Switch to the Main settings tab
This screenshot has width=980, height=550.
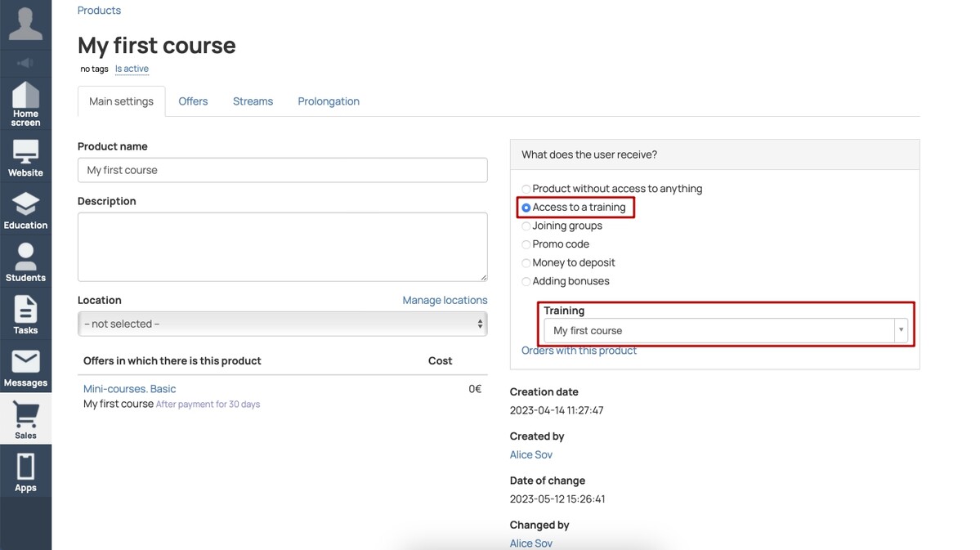click(x=121, y=101)
